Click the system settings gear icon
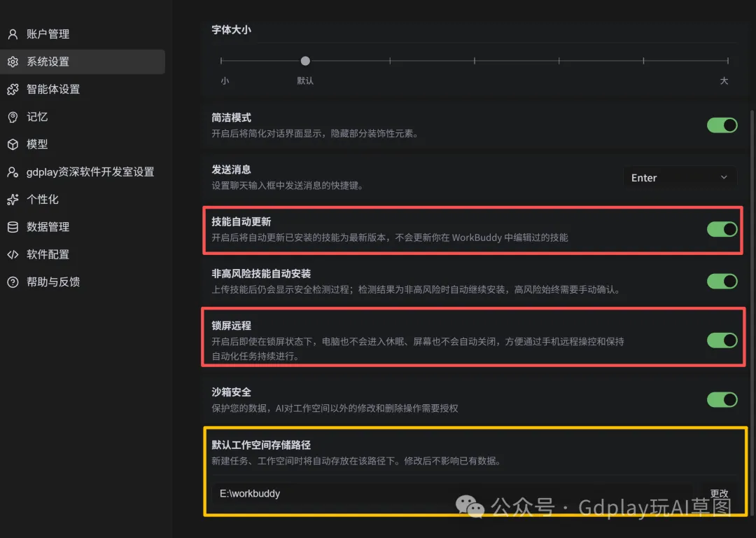Viewport: 756px width, 538px height. click(x=13, y=62)
